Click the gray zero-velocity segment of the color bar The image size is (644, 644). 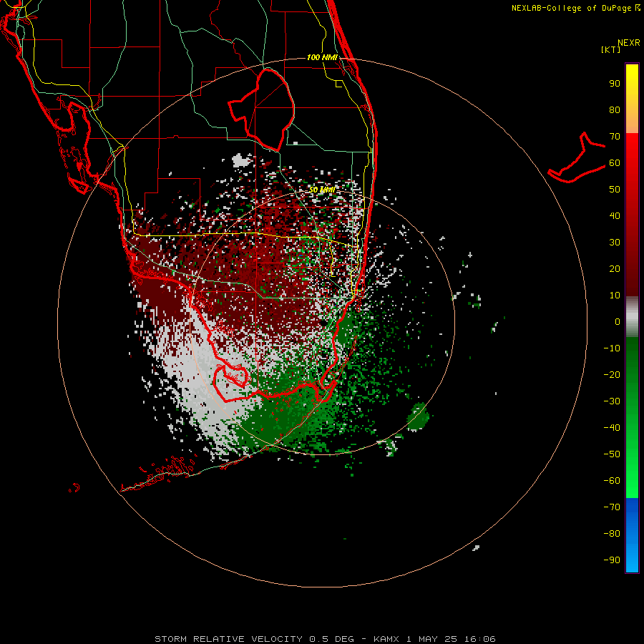[x=632, y=317]
